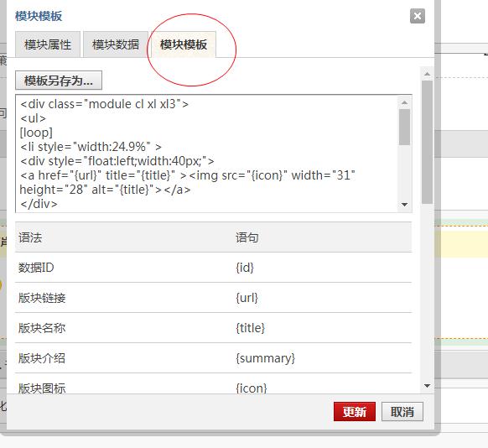Click the code textarea scrollbar thumb
Image resolution: width=488 pixels, height=448 pixels.
pos(405,127)
